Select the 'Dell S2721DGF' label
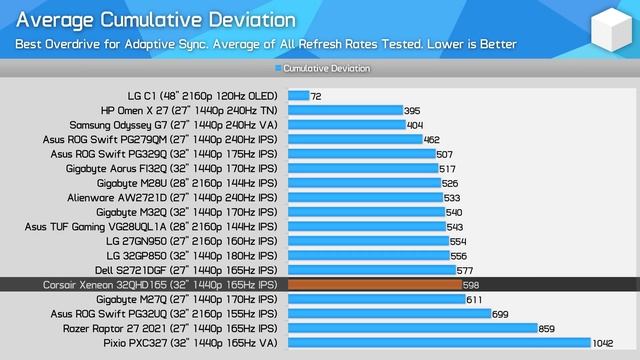This screenshot has height=360, width=640. pyautogui.click(x=186, y=270)
